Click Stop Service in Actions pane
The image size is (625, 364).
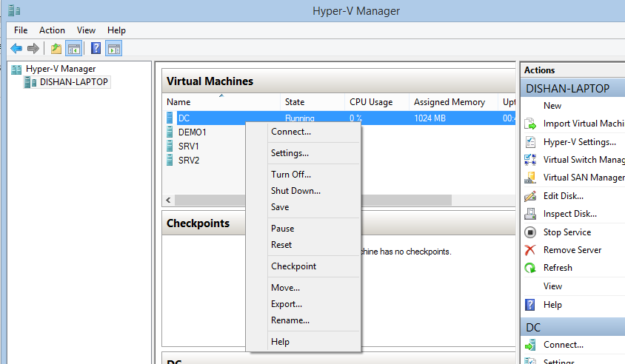(x=567, y=232)
